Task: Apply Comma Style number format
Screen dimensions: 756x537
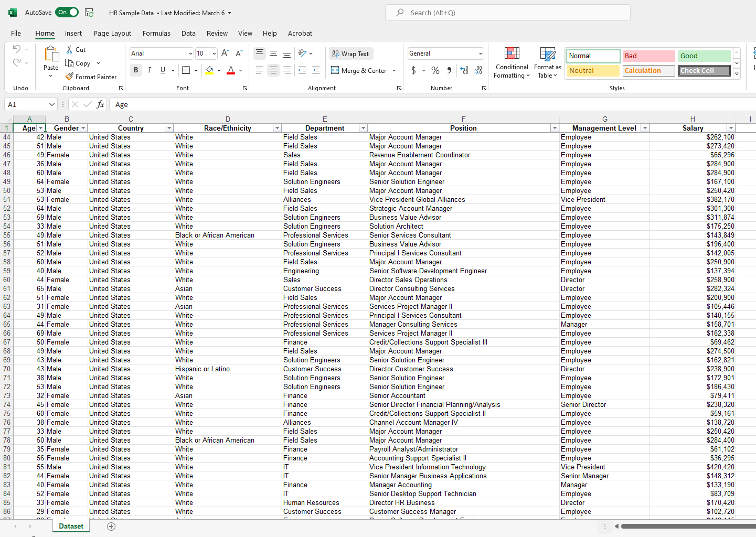Action: 449,70
